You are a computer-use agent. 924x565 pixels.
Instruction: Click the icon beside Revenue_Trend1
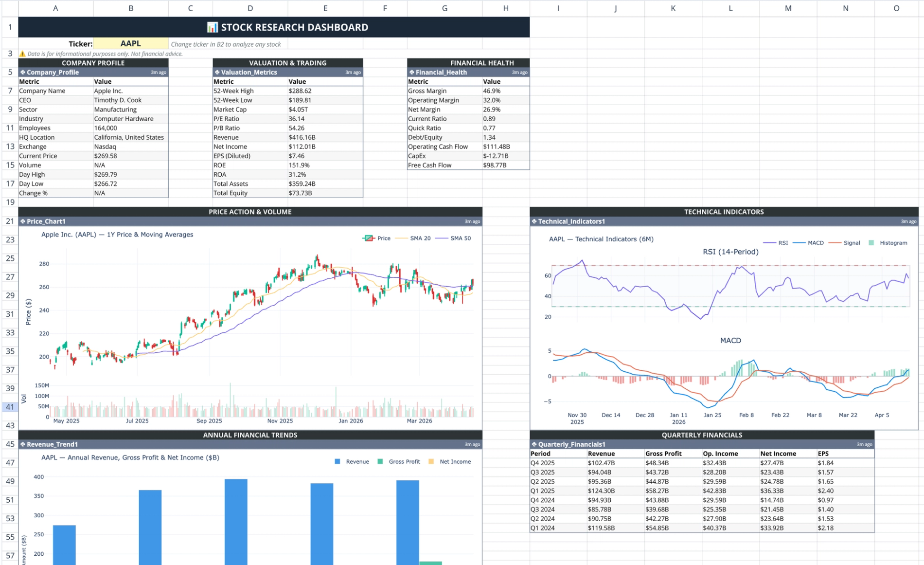[x=22, y=444]
